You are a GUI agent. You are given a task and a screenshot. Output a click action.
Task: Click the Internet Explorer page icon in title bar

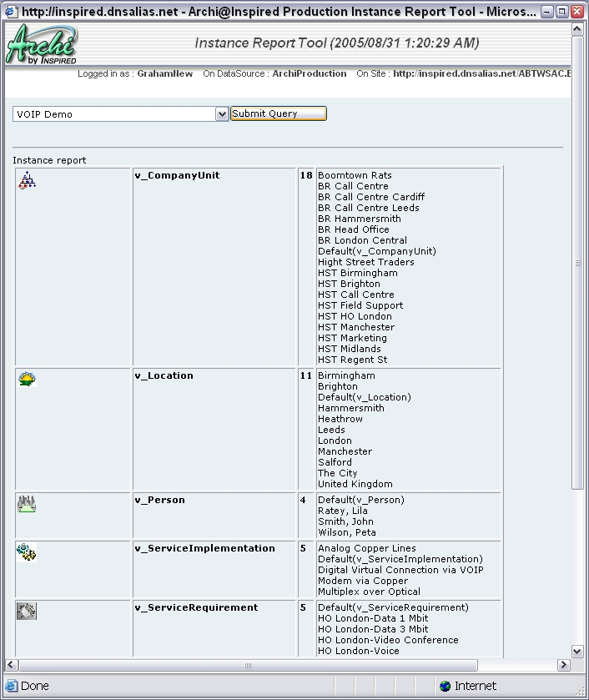point(10,12)
